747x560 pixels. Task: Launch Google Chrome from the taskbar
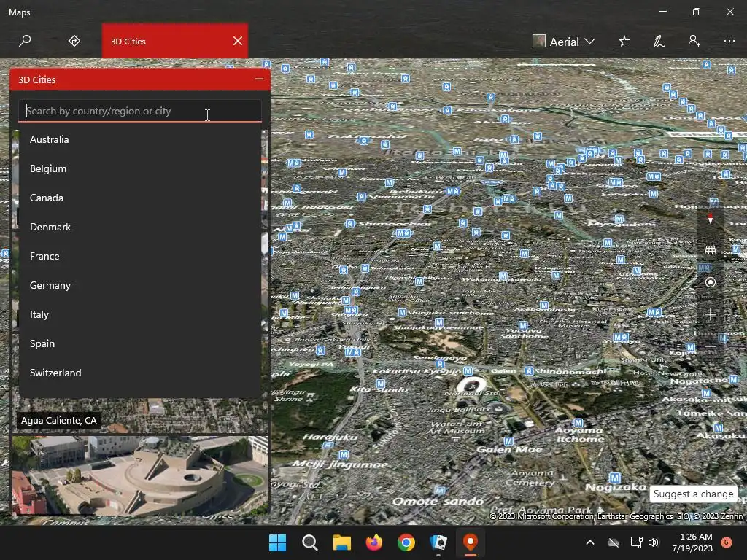[406, 542]
